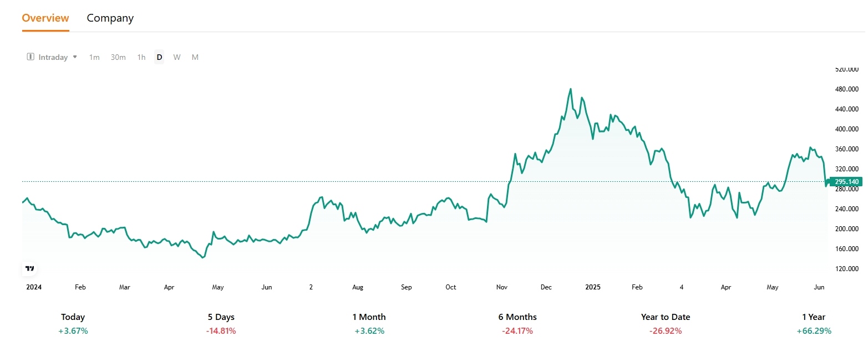Click the 1 Year performance stat

coord(814,324)
